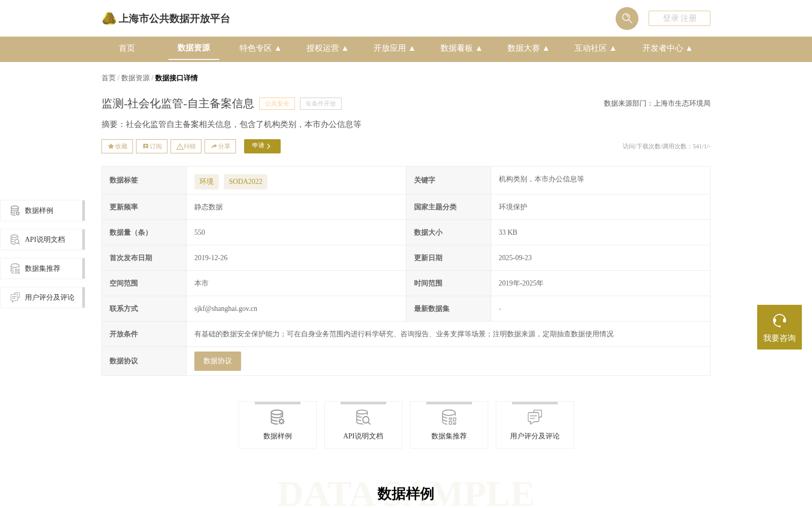Open 授权运营 menu
This screenshot has width=812, height=508.
[323, 48]
